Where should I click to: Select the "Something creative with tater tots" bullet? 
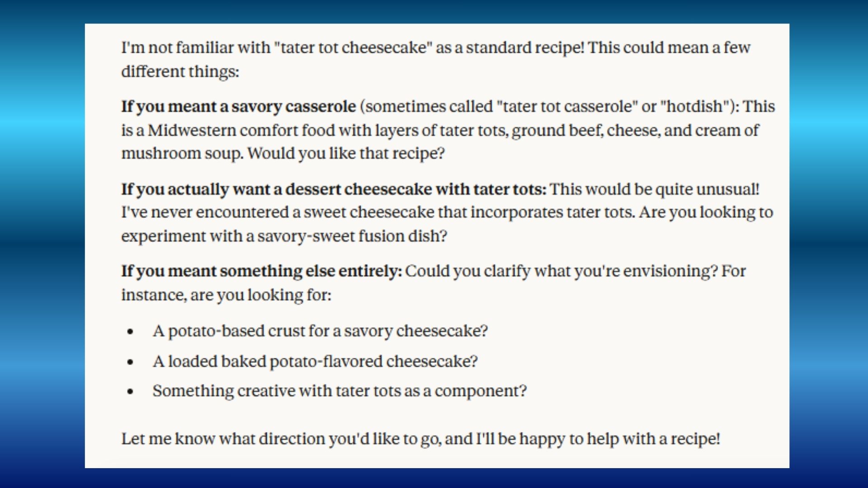[x=340, y=391]
